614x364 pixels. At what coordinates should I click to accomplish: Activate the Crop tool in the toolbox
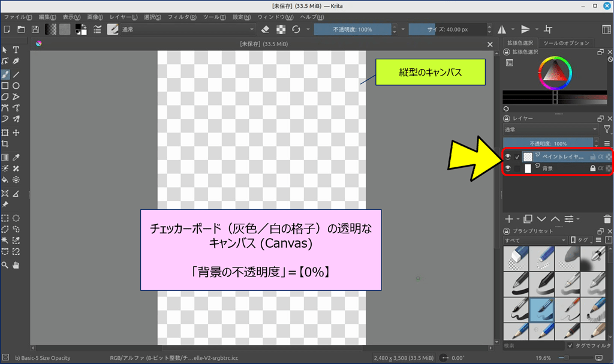5,144
